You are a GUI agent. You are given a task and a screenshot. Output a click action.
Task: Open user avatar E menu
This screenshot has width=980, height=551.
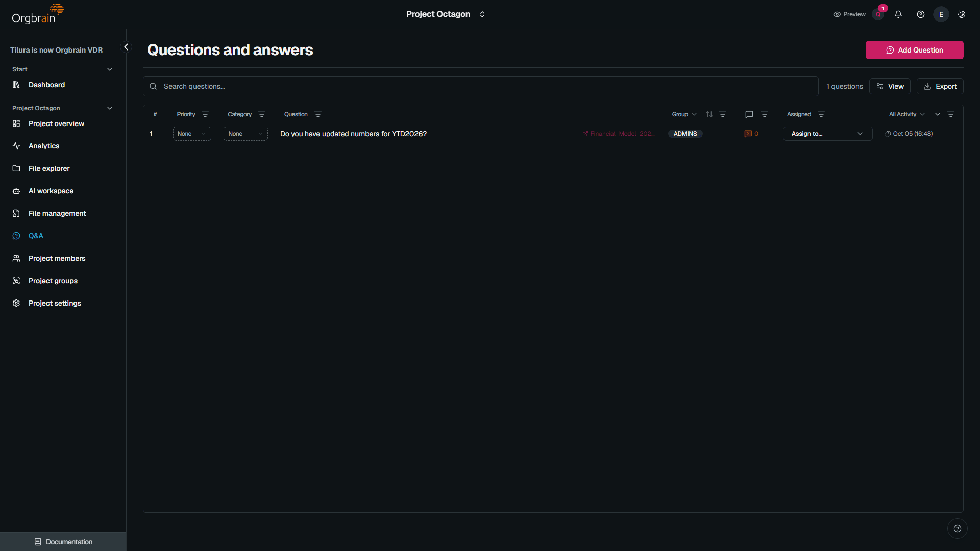941,14
